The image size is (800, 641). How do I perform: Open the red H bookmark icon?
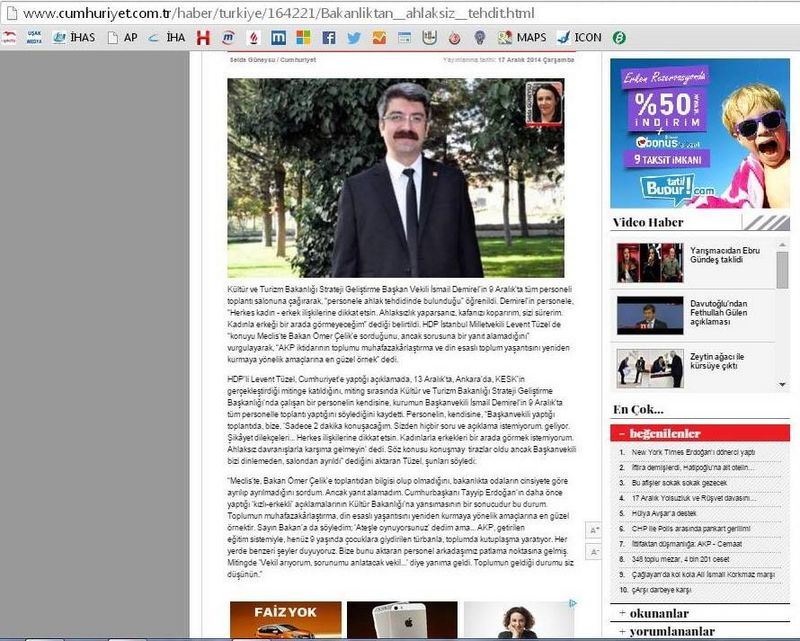click(x=203, y=37)
